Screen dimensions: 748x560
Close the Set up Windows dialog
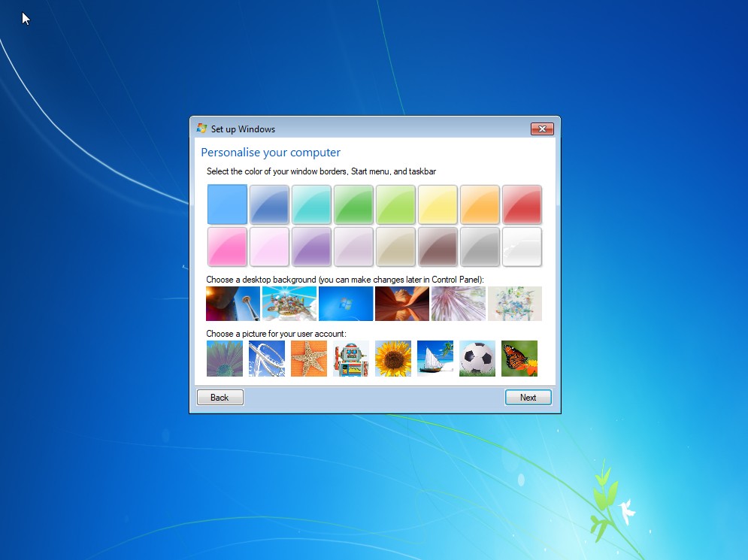pyautogui.click(x=542, y=129)
